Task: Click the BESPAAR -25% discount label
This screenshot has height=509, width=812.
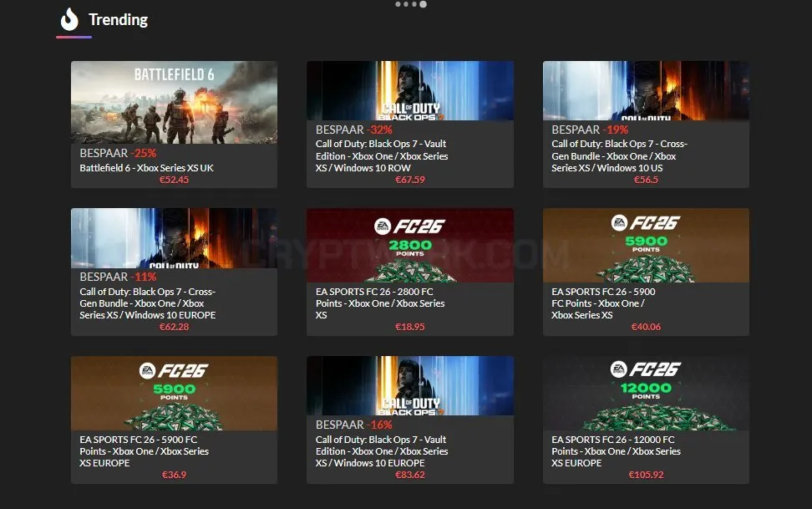Action: click(x=118, y=153)
